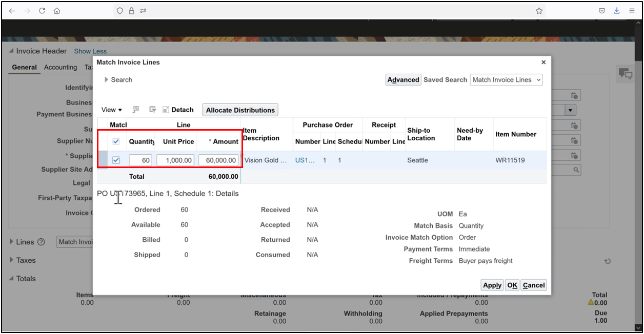Click the Freeze columns icon in the table toolbar

pyautogui.click(x=135, y=109)
